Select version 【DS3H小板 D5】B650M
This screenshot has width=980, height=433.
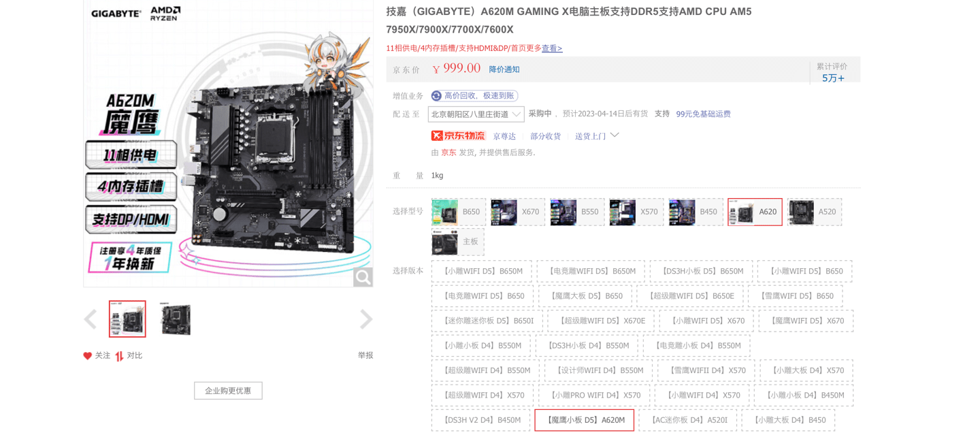701,271
